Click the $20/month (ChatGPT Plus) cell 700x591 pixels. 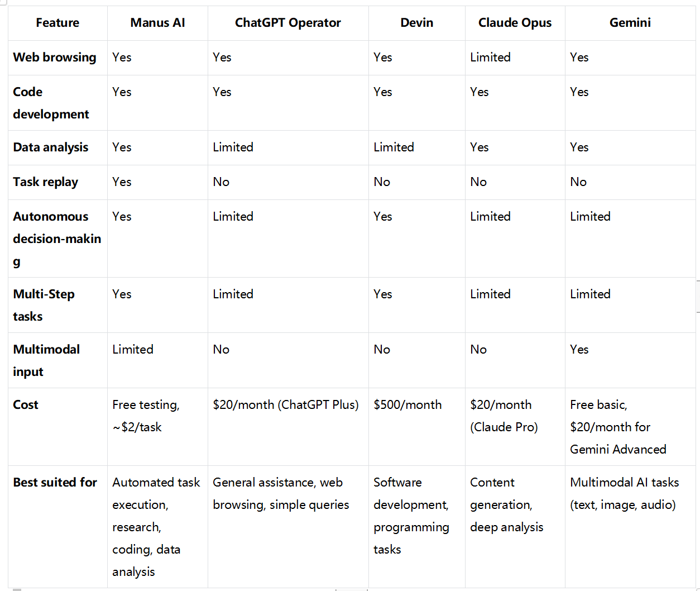(285, 405)
